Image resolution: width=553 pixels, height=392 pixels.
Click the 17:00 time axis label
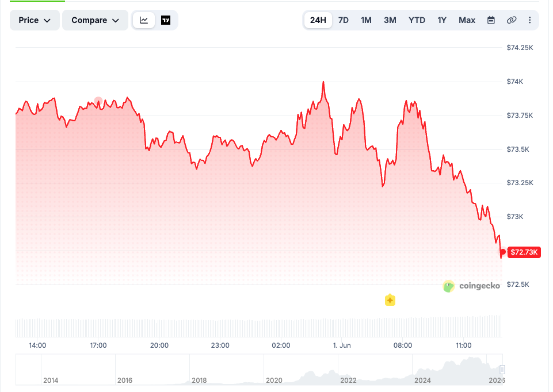[98, 345]
